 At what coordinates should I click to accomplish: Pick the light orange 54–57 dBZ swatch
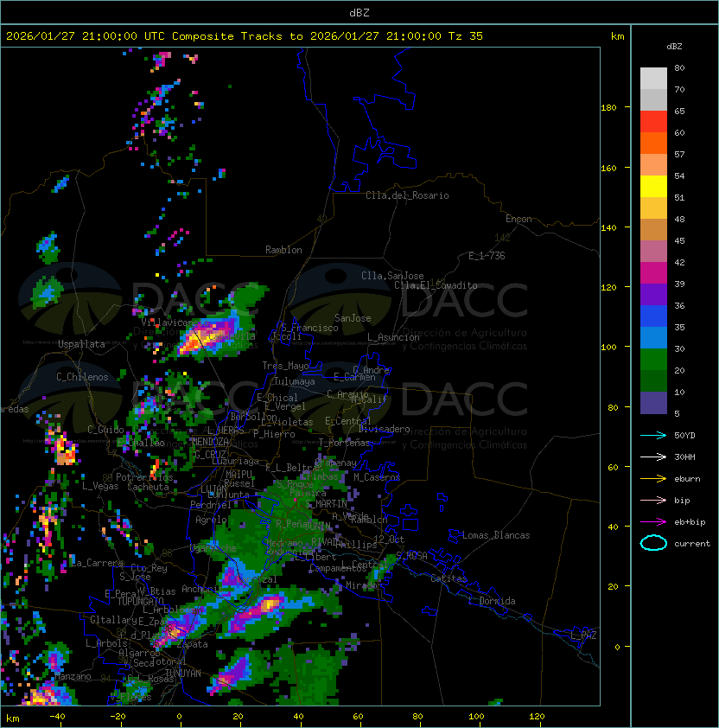[x=653, y=165]
